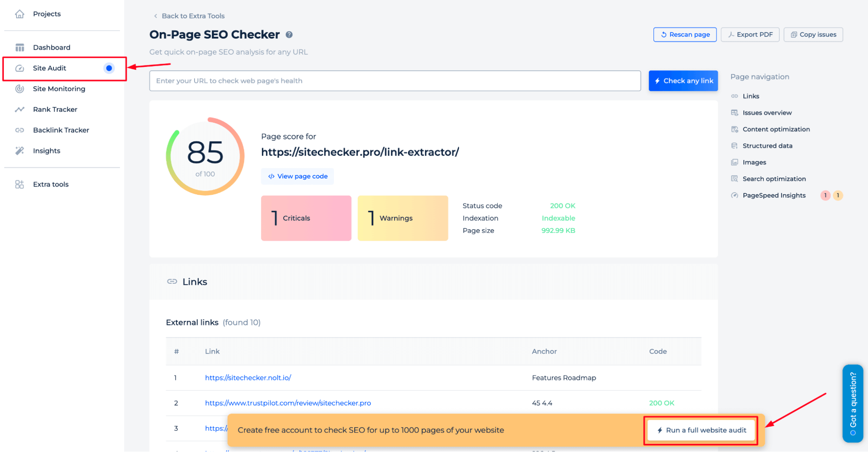Click the yellow PageSpeed warning count badge
The width and height of the screenshot is (868, 452).
pyautogui.click(x=838, y=196)
